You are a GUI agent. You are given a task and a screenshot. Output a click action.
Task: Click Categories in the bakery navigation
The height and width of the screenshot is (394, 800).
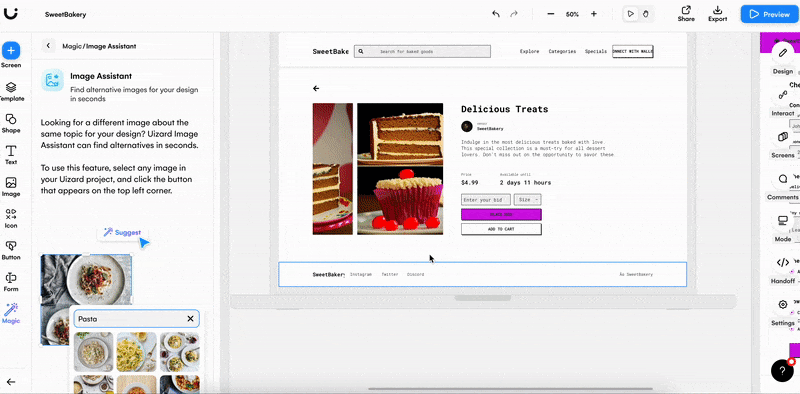pos(562,52)
